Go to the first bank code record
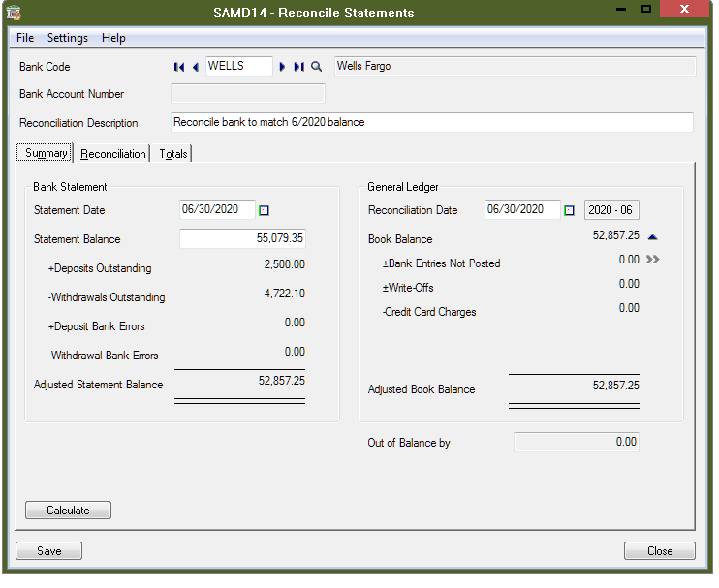Viewport: 719px width, 588px height. click(179, 67)
